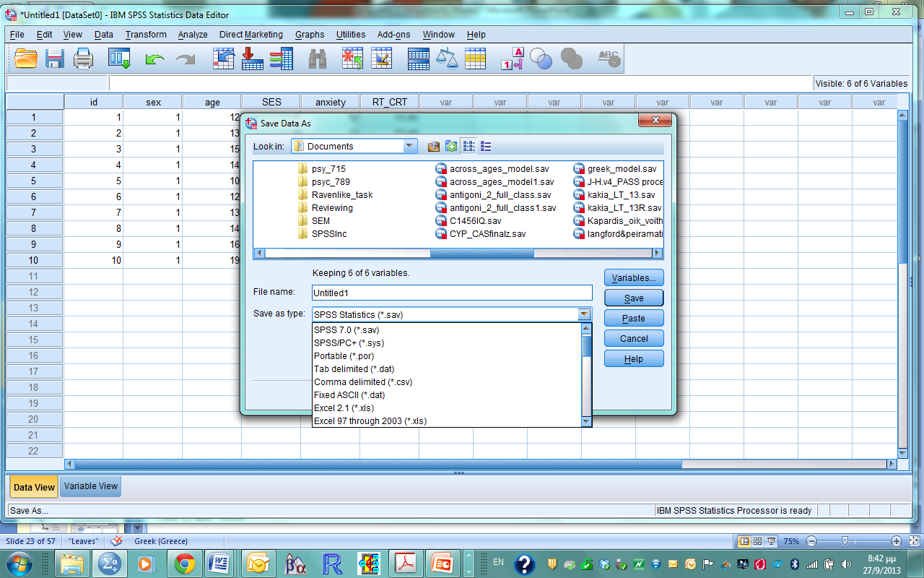Open the Utilities menu

pos(351,35)
